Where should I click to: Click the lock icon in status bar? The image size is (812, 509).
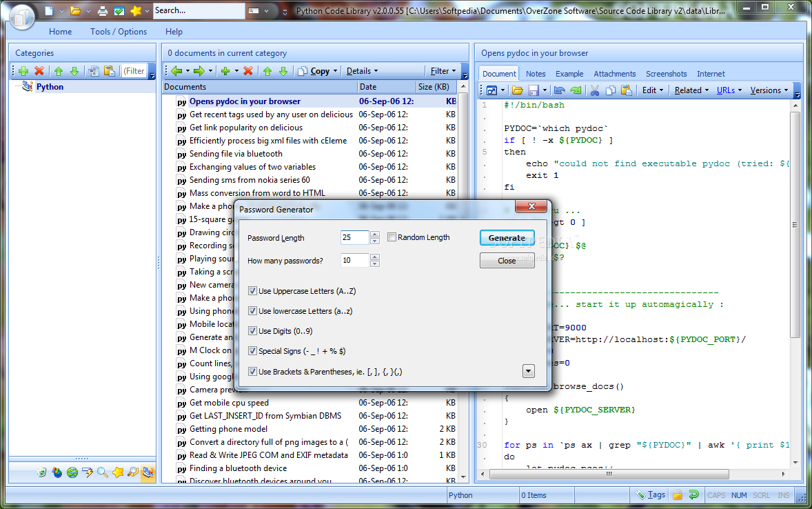tap(678, 495)
